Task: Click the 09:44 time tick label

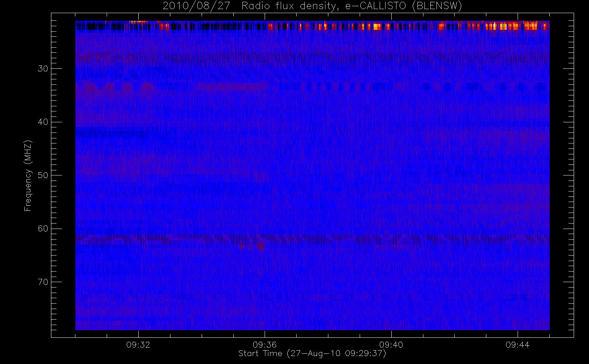Action: coord(517,345)
